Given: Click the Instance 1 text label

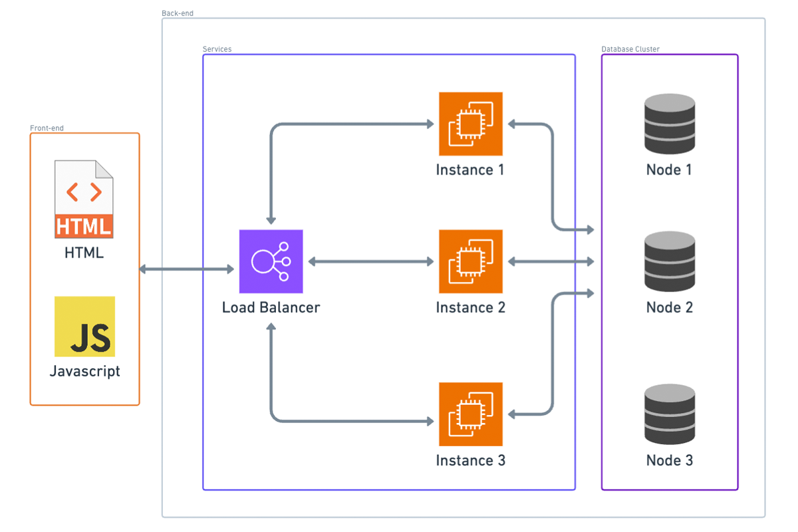Looking at the screenshot, I should 470,170.
